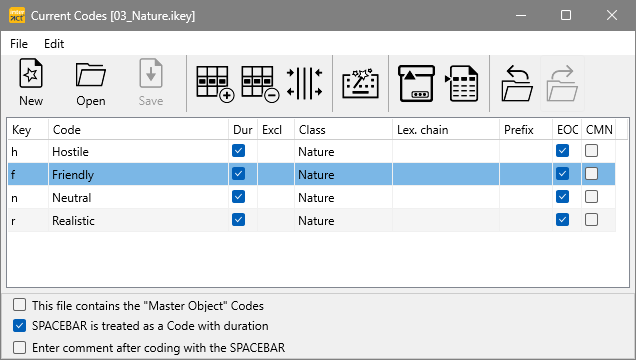Click the Key column header
The image size is (636, 360).
tap(28, 130)
